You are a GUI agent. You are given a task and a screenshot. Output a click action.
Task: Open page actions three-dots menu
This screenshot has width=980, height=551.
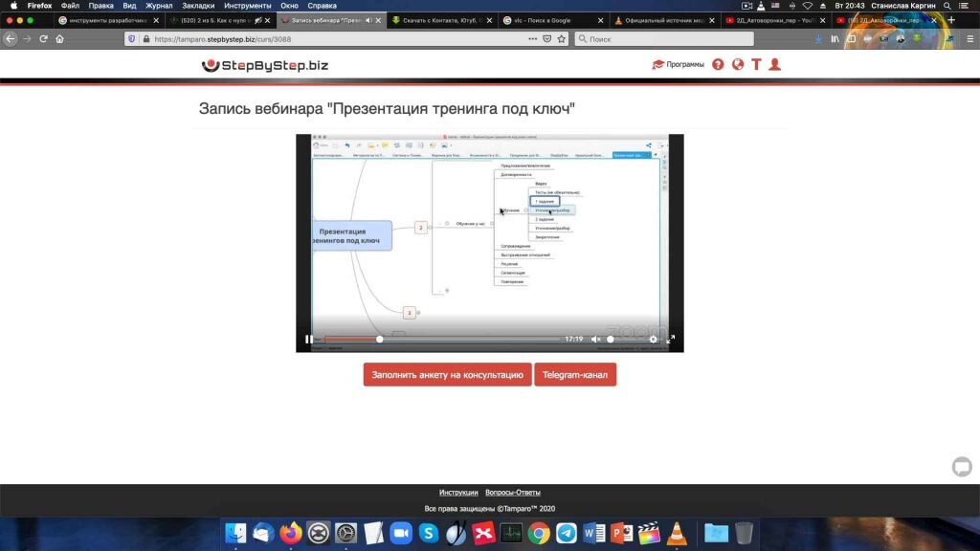click(x=532, y=38)
